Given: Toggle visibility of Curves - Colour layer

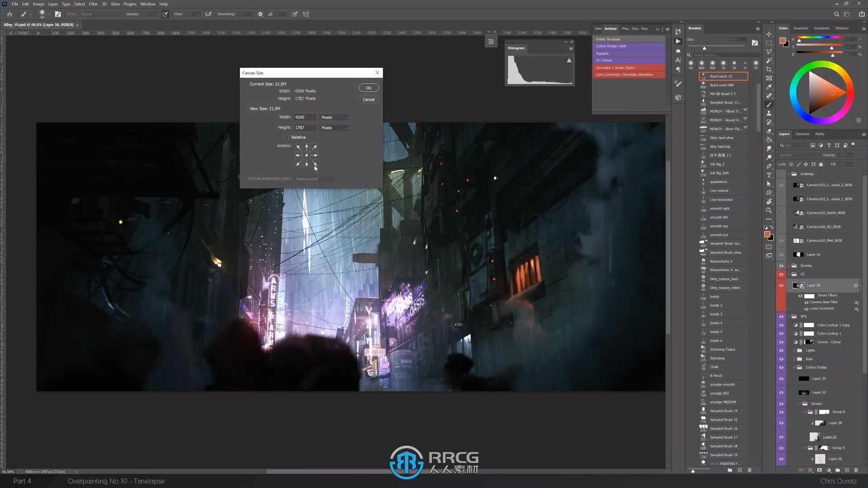Looking at the screenshot, I should point(781,342).
